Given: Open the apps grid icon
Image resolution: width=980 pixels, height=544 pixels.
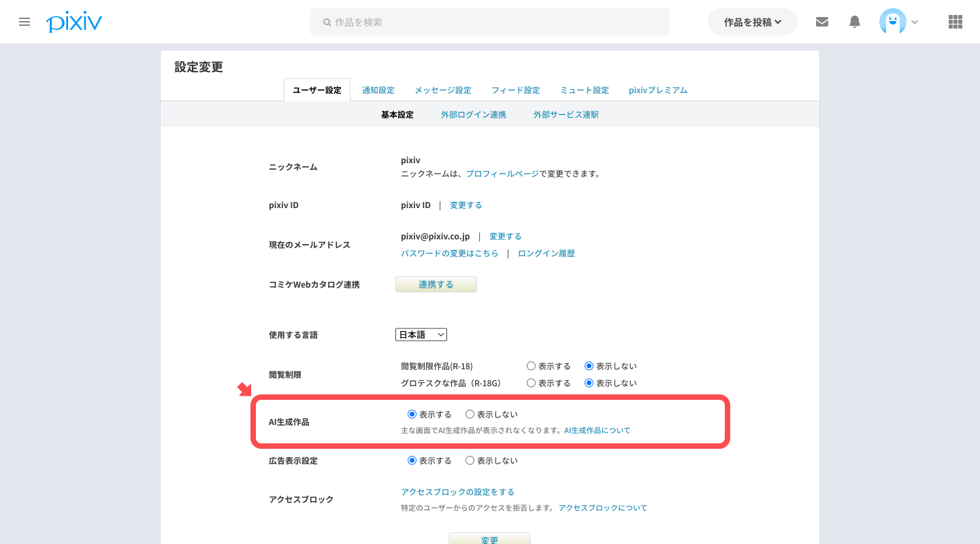Looking at the screenshot, I should [x=955, y=22].
